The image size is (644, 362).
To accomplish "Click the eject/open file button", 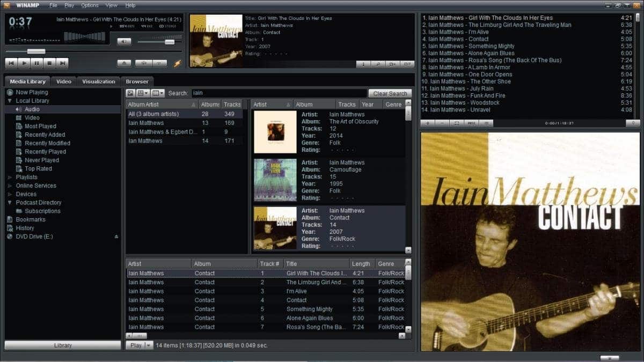I will [124, 63].
